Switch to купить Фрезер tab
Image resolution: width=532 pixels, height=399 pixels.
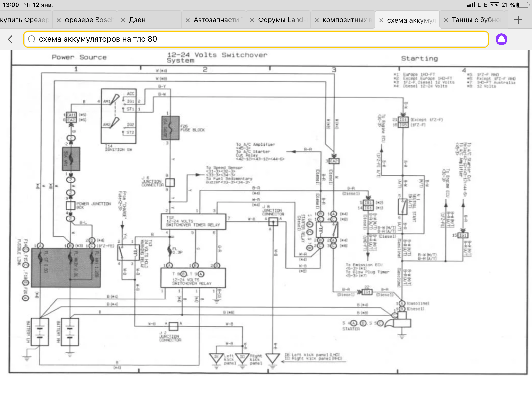tap(25, 20)
